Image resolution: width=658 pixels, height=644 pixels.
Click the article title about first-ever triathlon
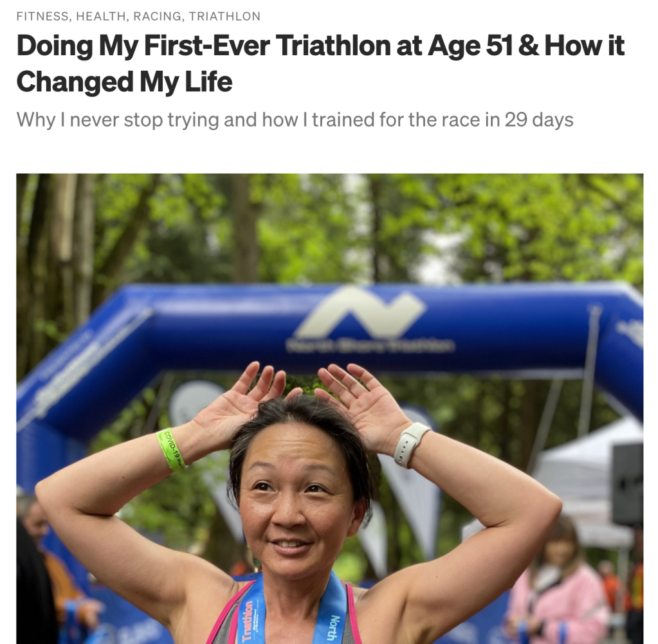pyautogui.click(x=320, y=64)
